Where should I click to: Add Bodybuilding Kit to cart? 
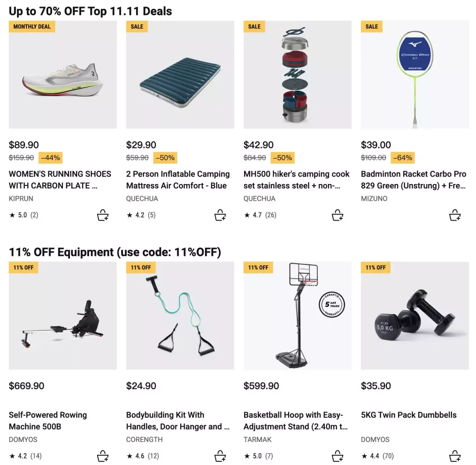tap(220, 456)
